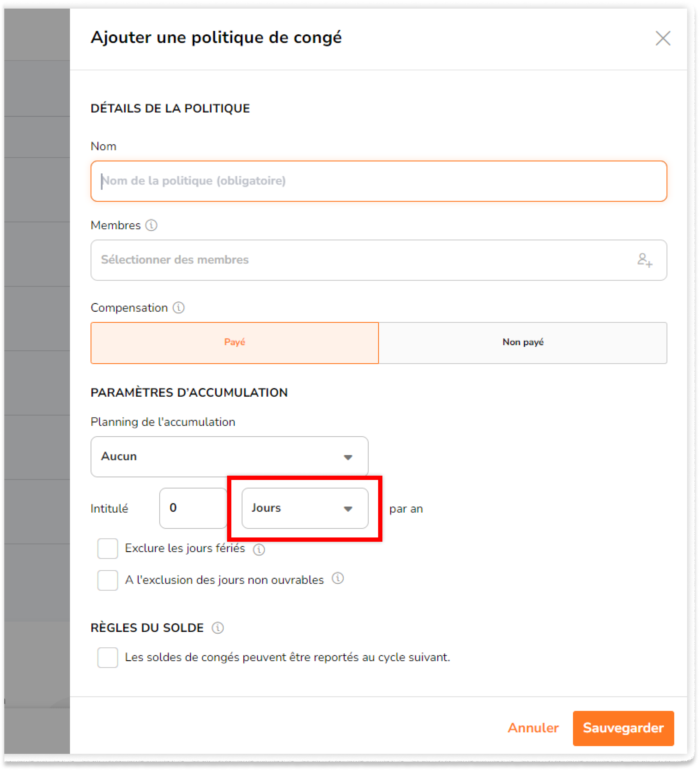Click the Annuler link
The height and width of the screenshot is (771, 700).
coord(533,728)
